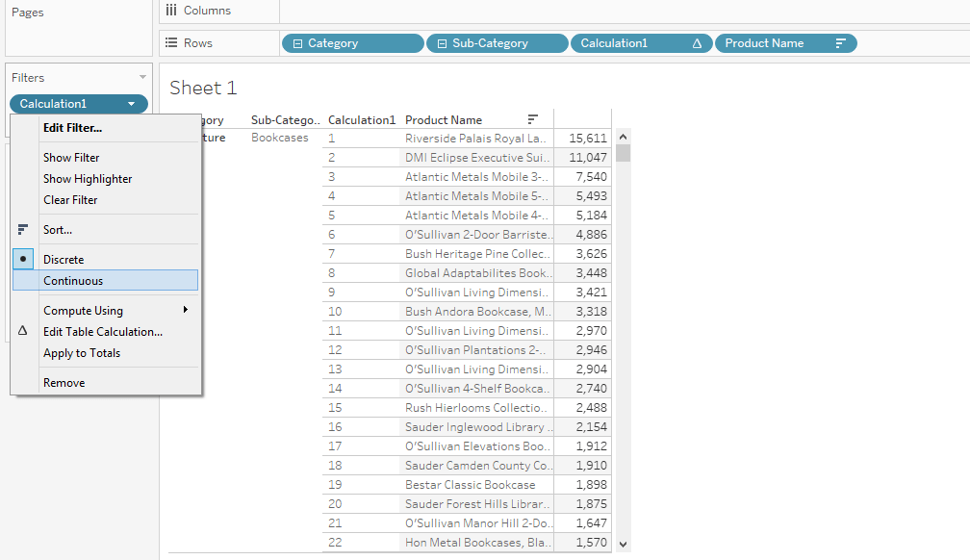
Task: Switch the field to Continuous
Action: point(73,280)
